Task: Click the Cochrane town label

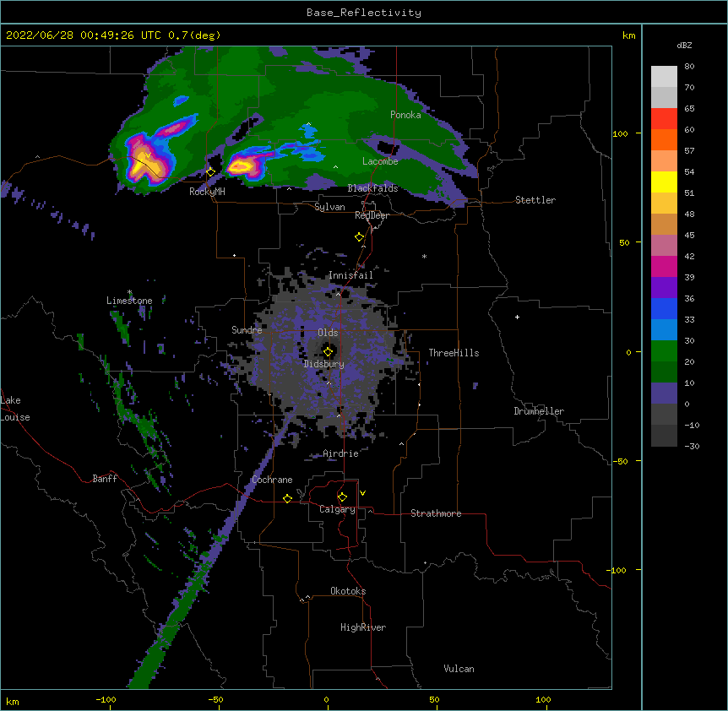Action: (272, 480)
